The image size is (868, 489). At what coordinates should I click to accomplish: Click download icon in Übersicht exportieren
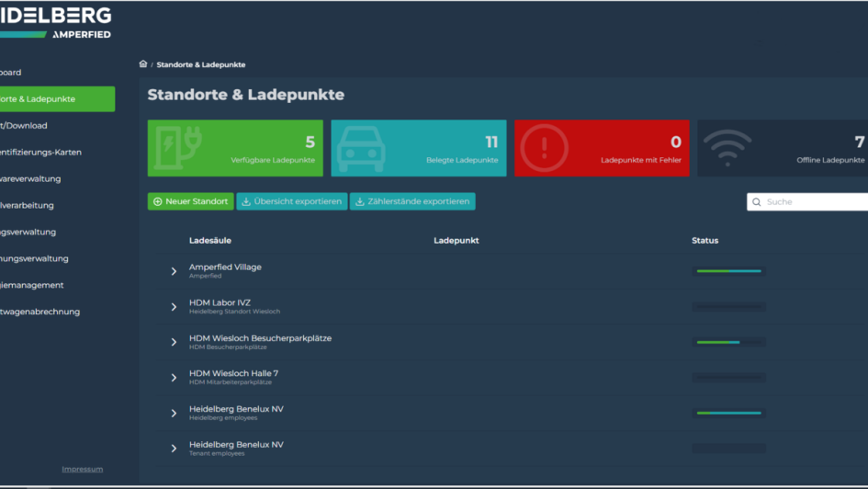(x=246, y=201)
